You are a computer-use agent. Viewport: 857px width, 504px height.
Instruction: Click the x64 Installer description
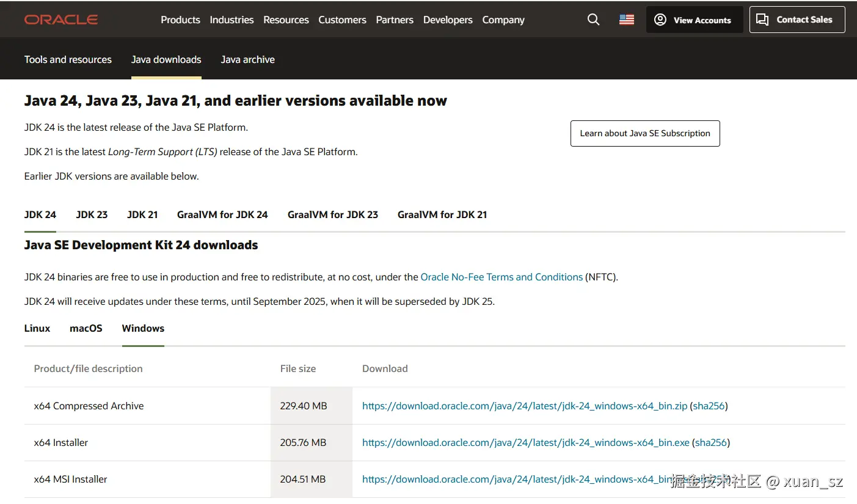(61, 442)
